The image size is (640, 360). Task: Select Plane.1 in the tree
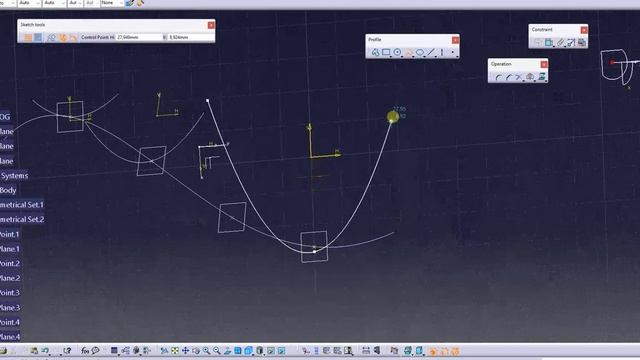(x=10, y=249)
